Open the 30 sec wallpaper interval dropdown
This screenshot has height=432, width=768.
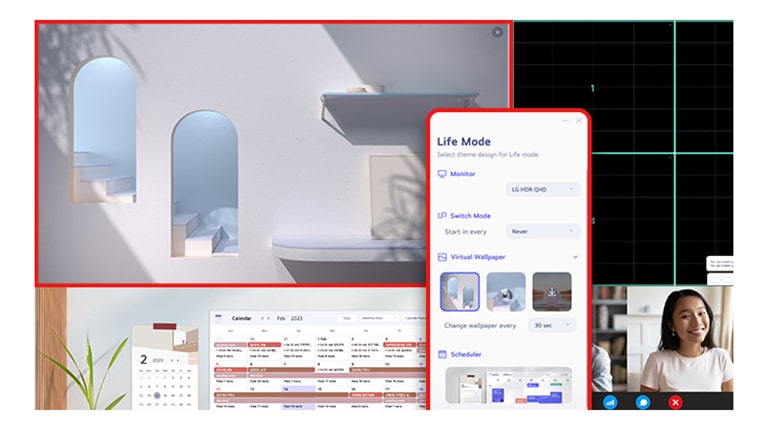pos(552,325)
